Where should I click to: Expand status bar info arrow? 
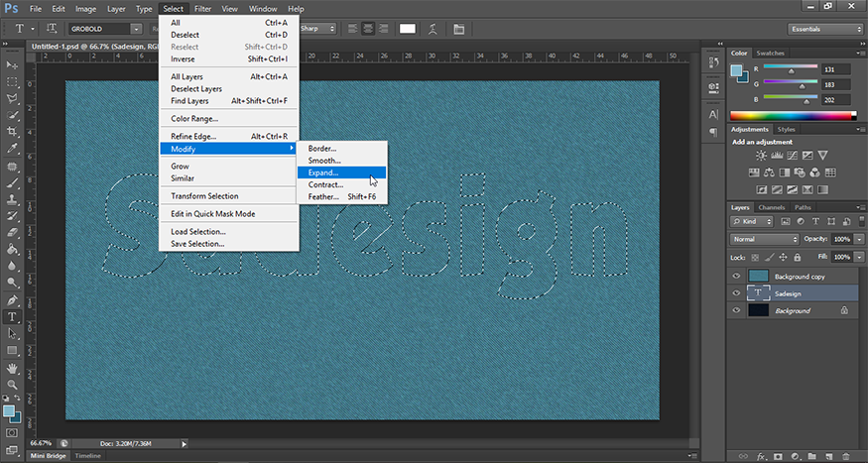[x=185, y=443]
